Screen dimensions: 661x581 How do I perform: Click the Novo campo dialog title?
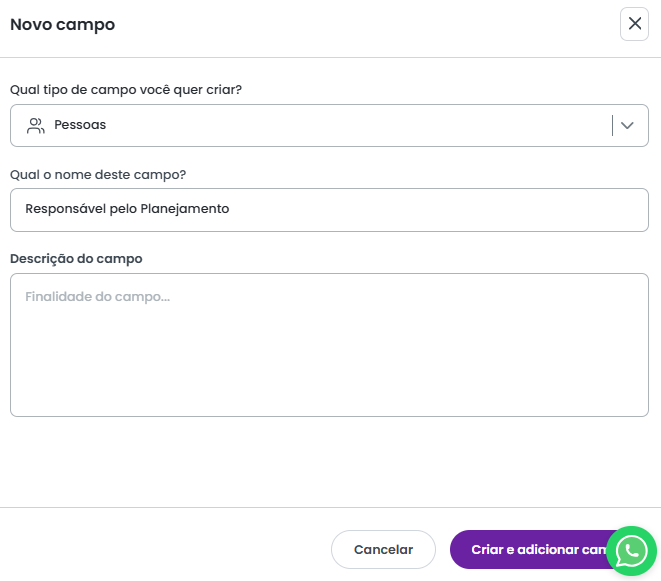(x=62, y=24)
